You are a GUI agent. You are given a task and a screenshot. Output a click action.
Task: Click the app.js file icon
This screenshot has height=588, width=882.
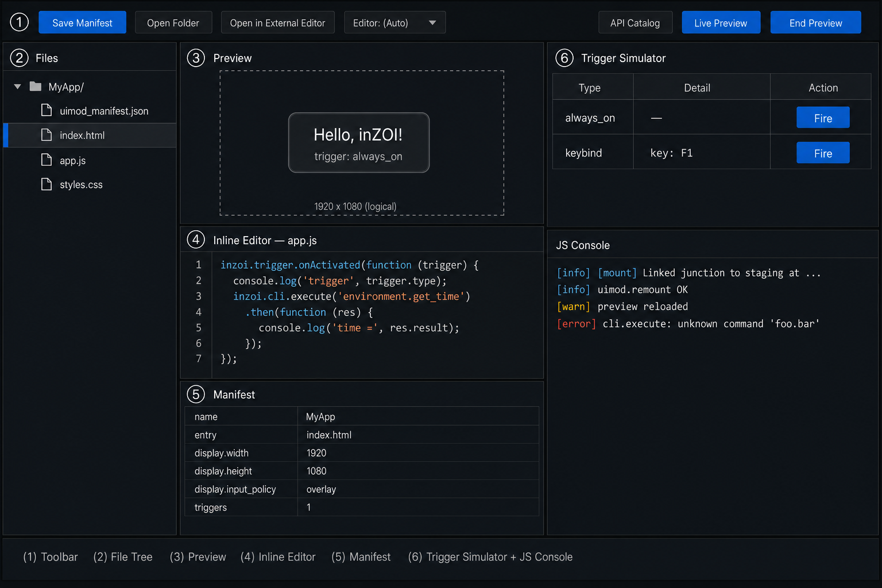pyautogui.click(x=47, y=160)
